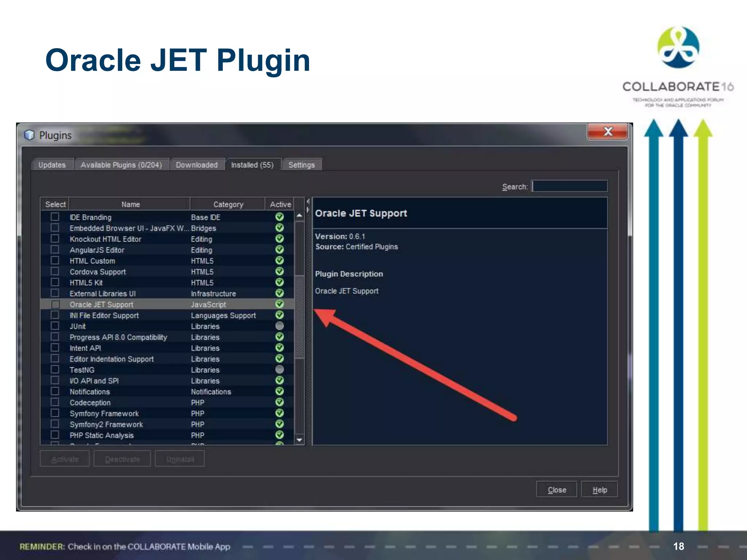
Task: Check the TestNG plugin checkbox
Action: pyautogui.click(x=55, y=370)
